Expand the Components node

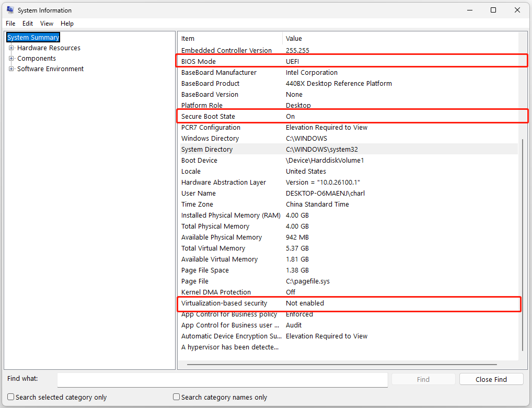tap(11, 58)
